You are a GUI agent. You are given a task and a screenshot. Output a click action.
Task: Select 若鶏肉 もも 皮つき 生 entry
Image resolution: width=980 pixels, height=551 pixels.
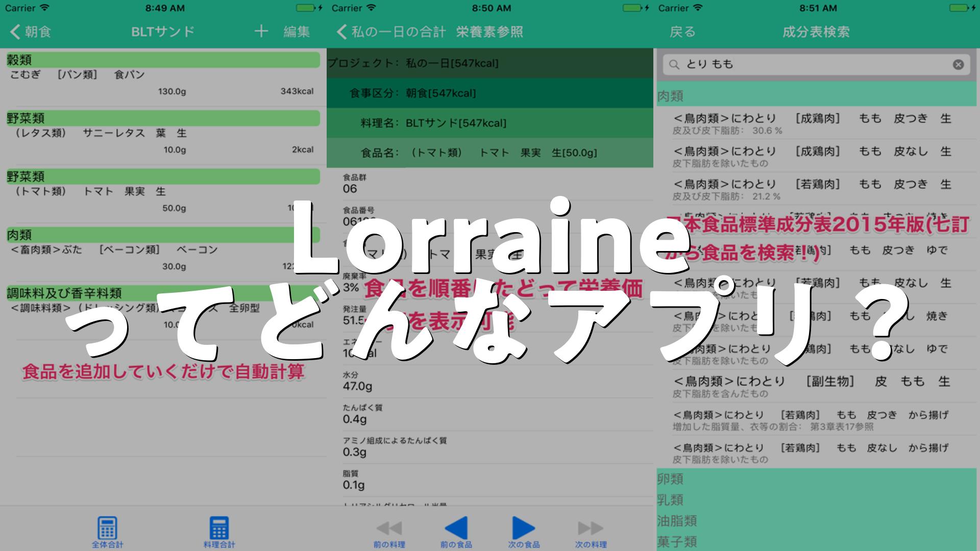tap(817, 189)
